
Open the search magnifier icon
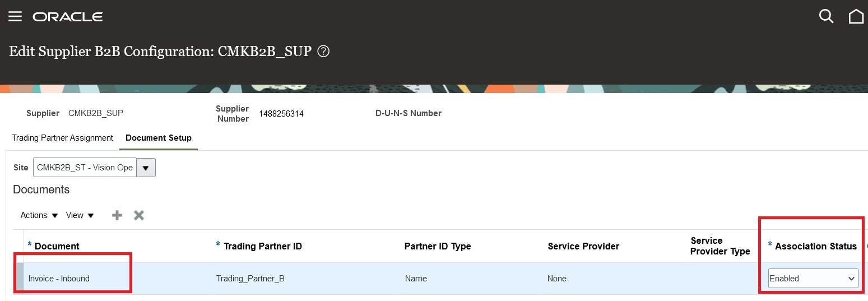(827, 16)
